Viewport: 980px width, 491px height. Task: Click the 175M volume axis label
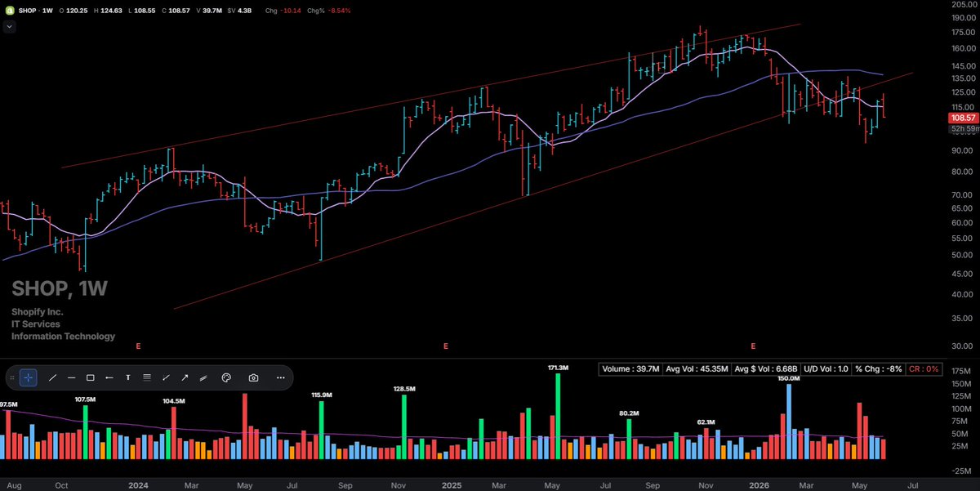tap(962, 370)
